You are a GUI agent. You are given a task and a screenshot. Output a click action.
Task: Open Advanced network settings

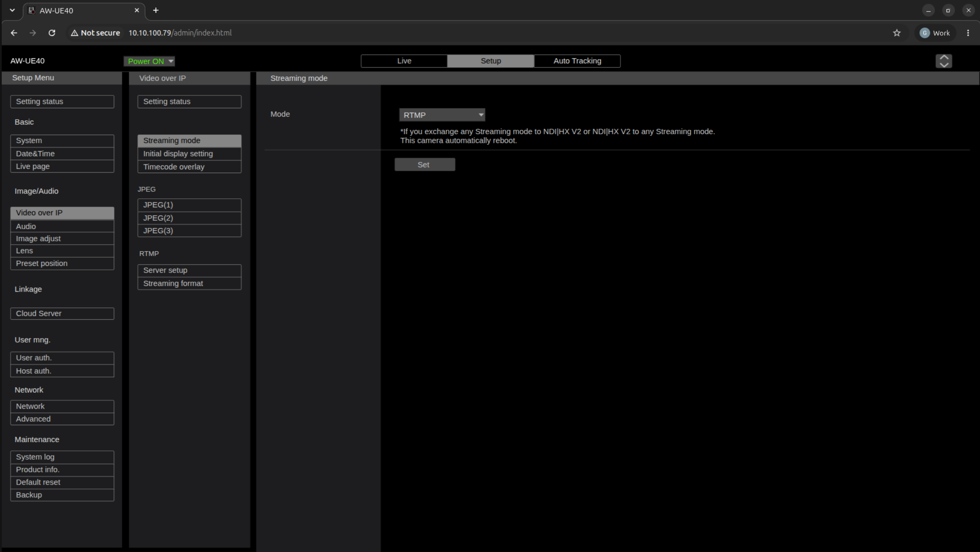62,418
